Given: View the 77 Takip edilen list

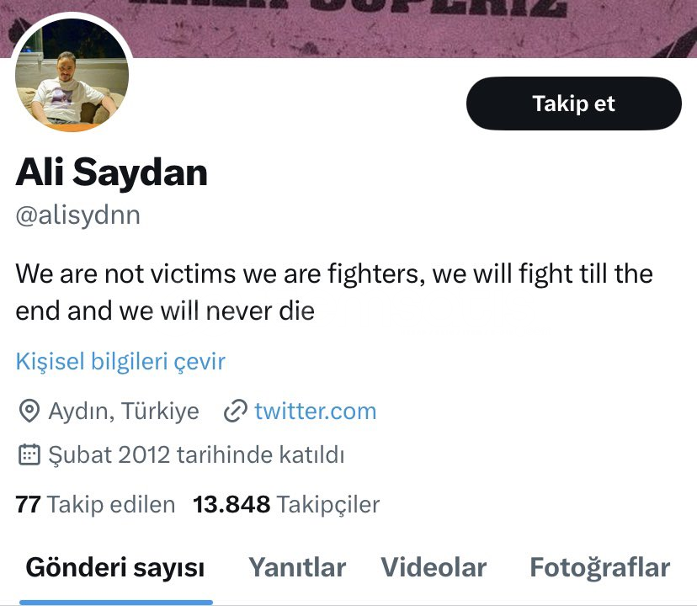Looking at the screenshot, I should 95,504.
